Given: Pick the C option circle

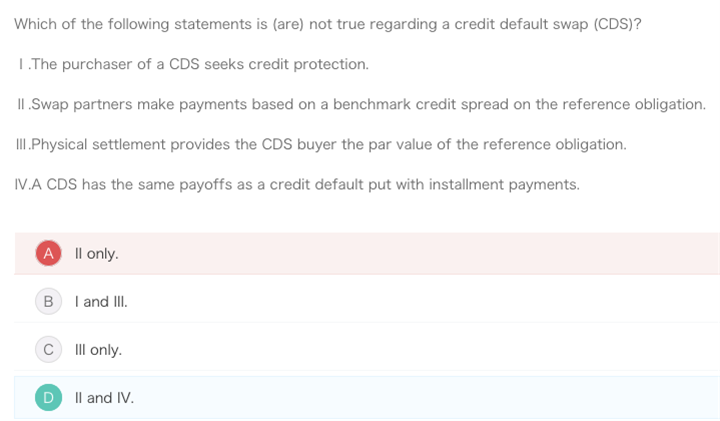Looking at the screenshot, I should (x=48, y=350).
